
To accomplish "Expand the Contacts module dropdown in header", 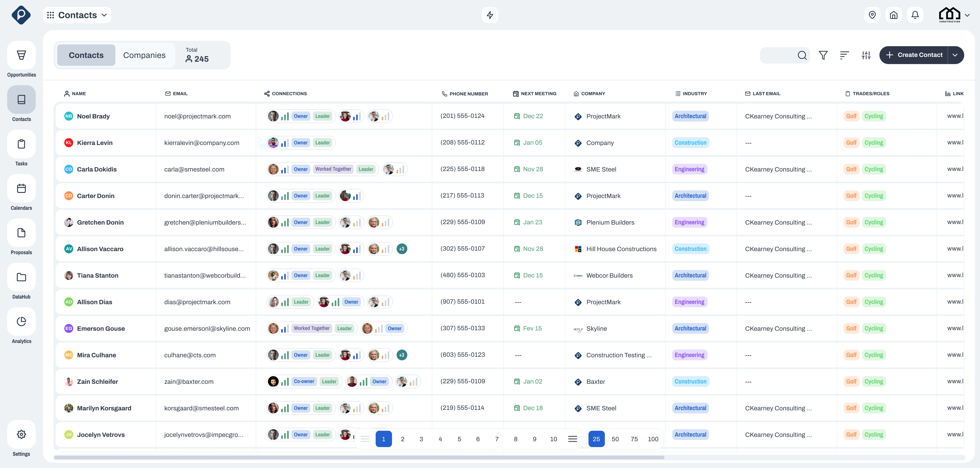I will pyautogui.click(x=77, y=15).
